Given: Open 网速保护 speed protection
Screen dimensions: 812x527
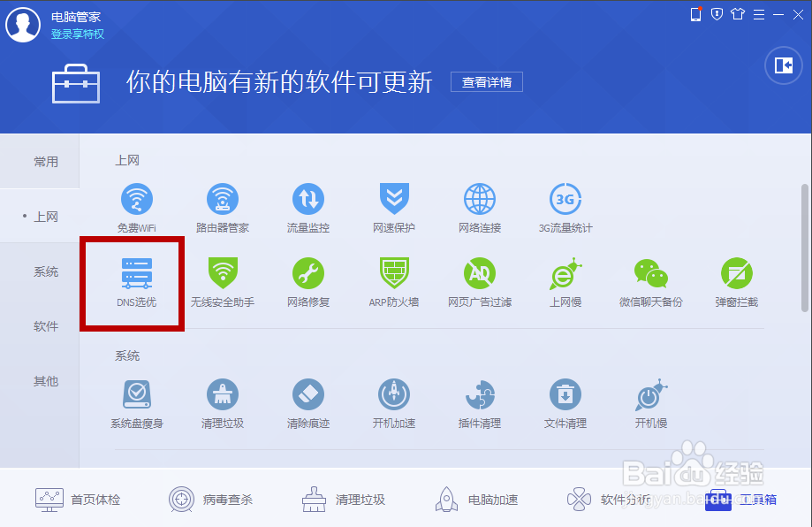Looking at the screenshot, I should (x=394, y=207).
